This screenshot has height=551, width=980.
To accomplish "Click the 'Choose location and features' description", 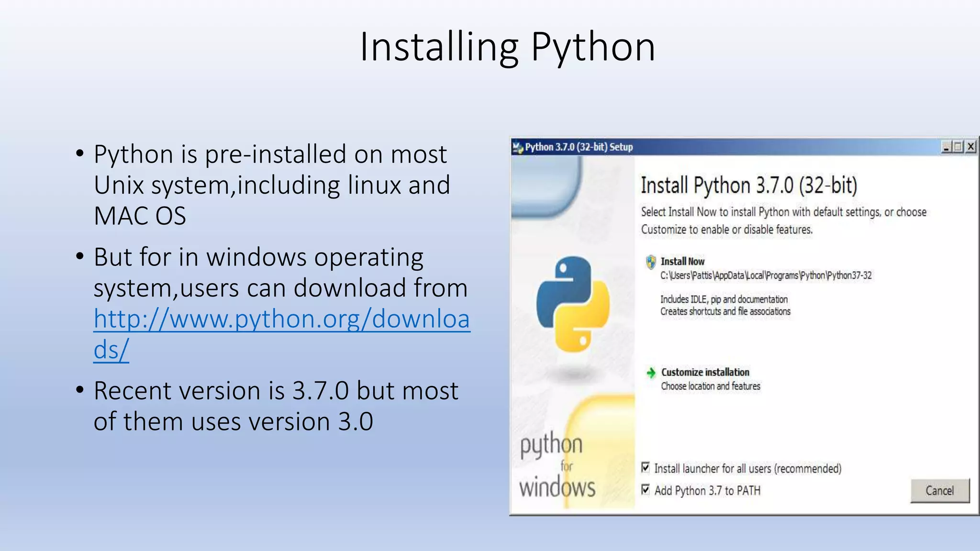I will click(x=711, y=386).
